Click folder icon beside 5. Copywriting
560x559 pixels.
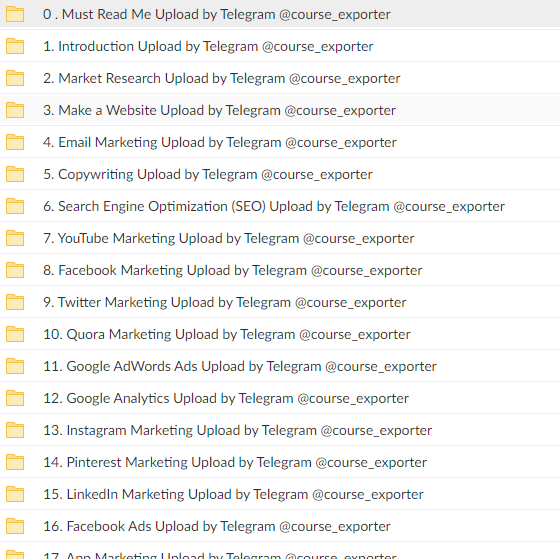[15, 174]
